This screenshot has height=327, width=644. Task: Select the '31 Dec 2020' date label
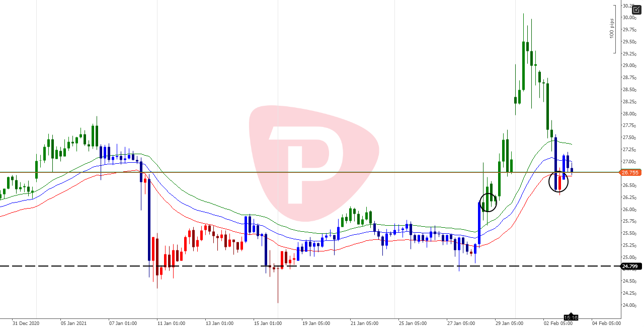coord(25,323)
